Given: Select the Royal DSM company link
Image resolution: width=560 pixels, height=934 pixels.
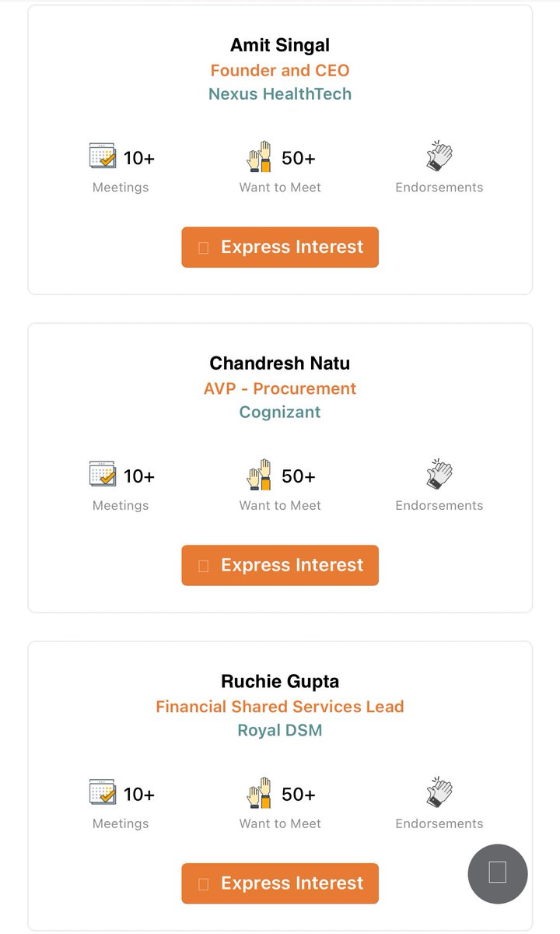Looking at the screenshot, I should [280, 731].
